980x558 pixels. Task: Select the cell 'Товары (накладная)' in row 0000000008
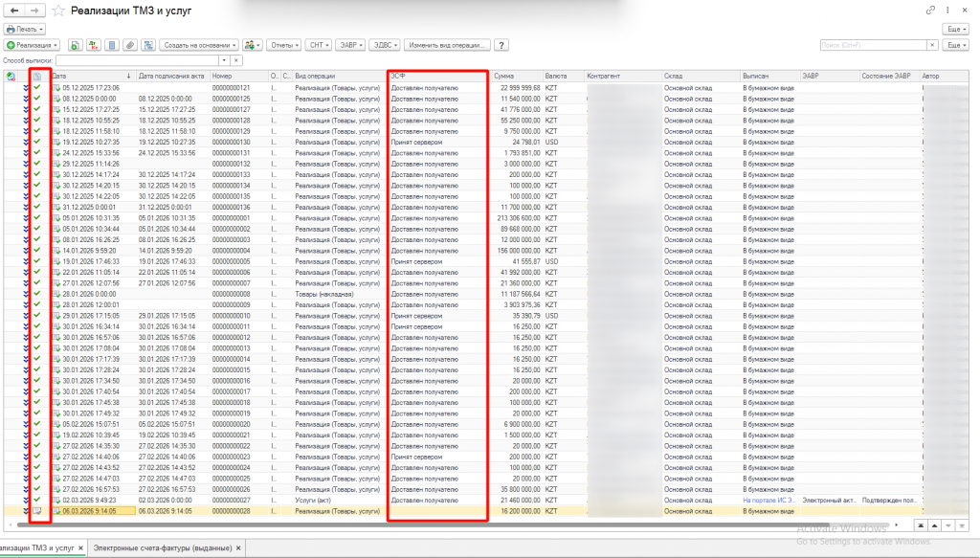tap(324, 294)
